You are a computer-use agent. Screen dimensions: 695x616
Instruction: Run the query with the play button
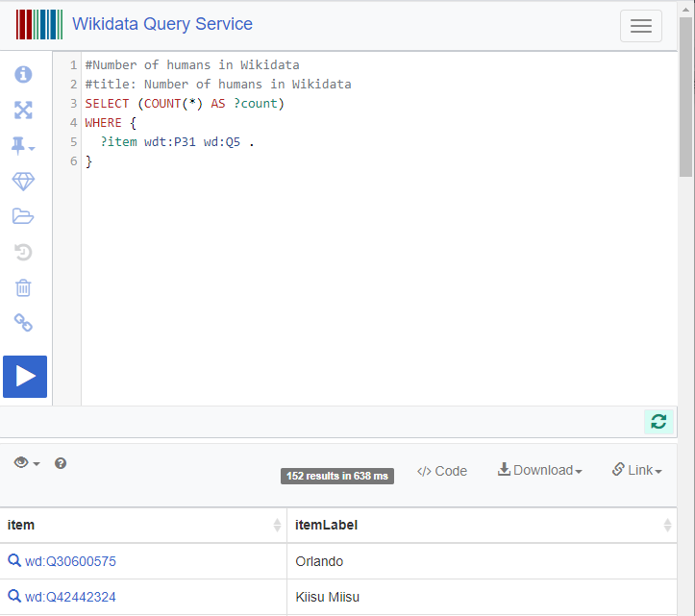25,377
